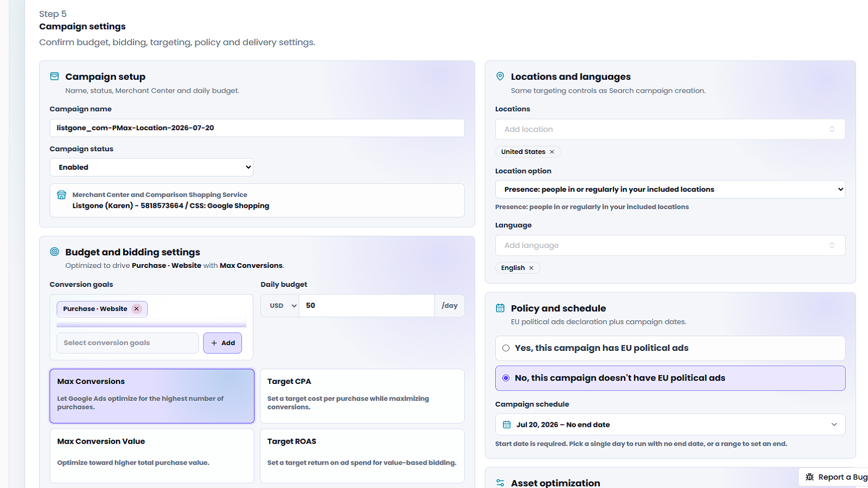Image resolution: width=868 pixels, height=488 pixels.
Task: Select the Target CPA bidding option
Action: (x=362, y=396)
